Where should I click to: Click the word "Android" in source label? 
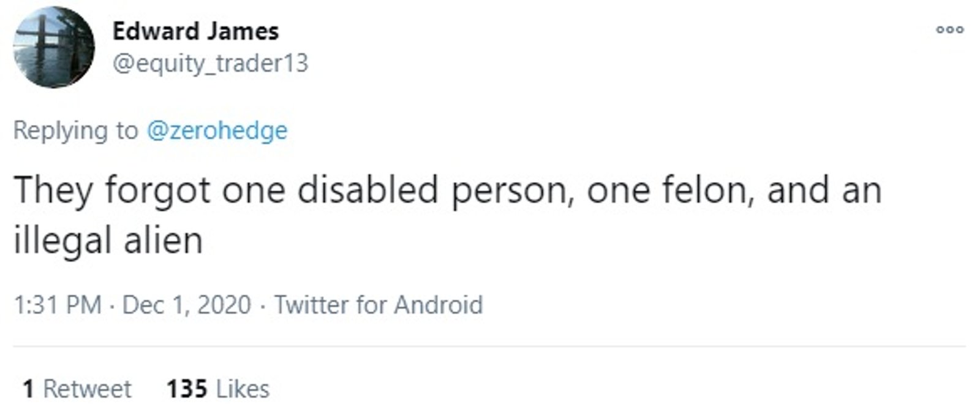point(438,305)
